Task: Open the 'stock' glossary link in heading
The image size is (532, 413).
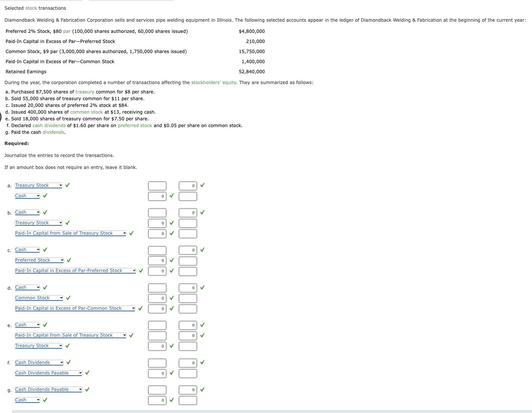Action: point(31,8)
